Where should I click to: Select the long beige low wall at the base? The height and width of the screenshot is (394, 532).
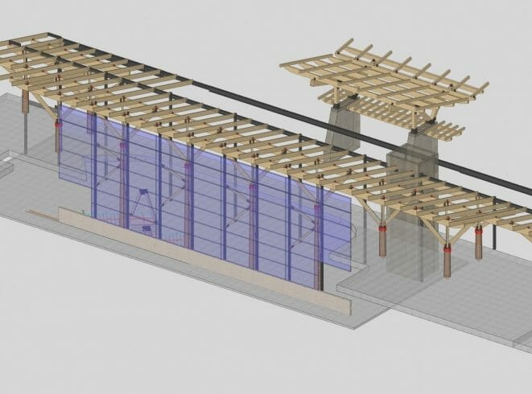point(204,261)
